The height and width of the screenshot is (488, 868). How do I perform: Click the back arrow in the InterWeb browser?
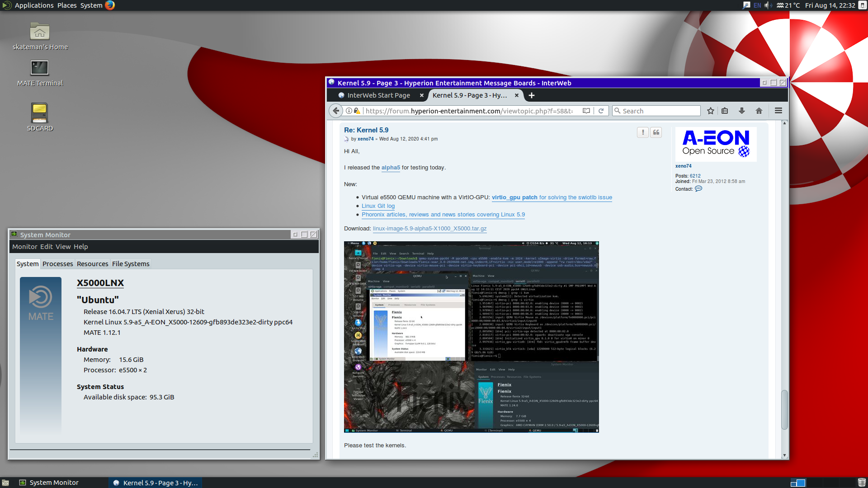coord(335,111)
